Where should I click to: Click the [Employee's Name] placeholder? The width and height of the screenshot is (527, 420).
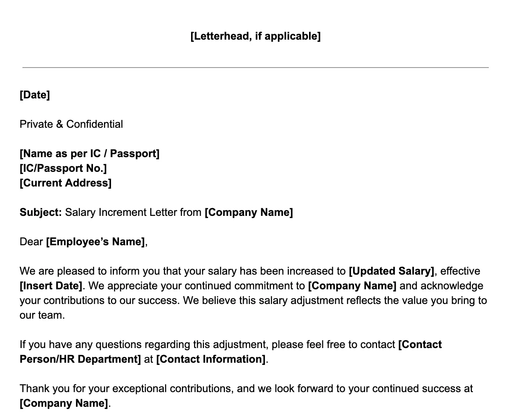click(96, 242)
